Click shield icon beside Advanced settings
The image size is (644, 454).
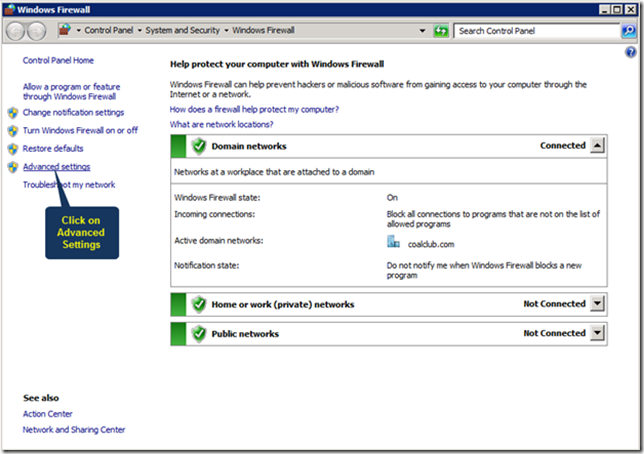(13, 167)
